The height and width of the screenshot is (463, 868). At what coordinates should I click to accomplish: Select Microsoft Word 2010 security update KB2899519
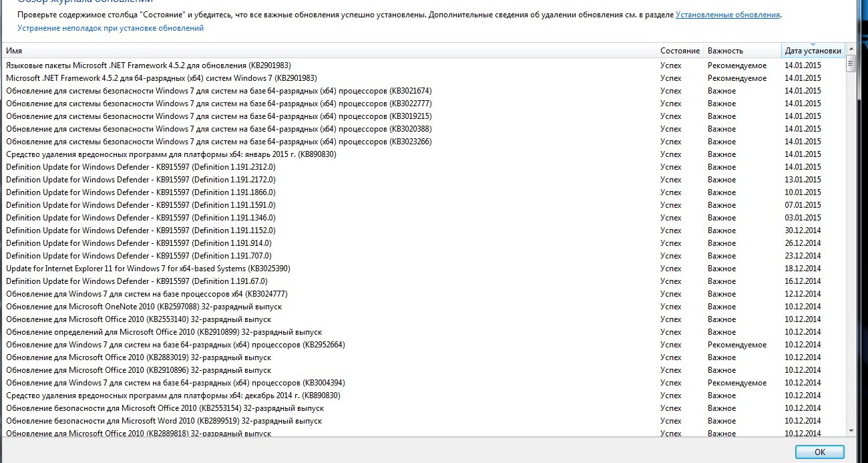click(164, 421)
